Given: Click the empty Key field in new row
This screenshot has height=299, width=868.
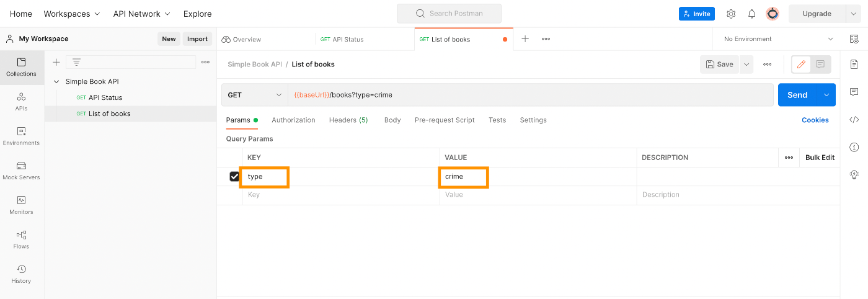Looking at the screenshot, I should click(341, 195).
